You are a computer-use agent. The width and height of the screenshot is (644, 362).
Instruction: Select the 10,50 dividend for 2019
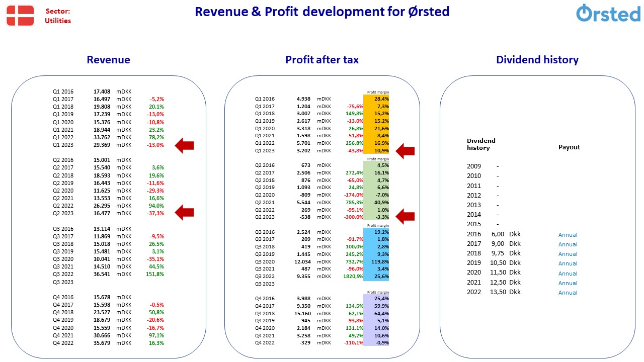(x=498, y=263)
